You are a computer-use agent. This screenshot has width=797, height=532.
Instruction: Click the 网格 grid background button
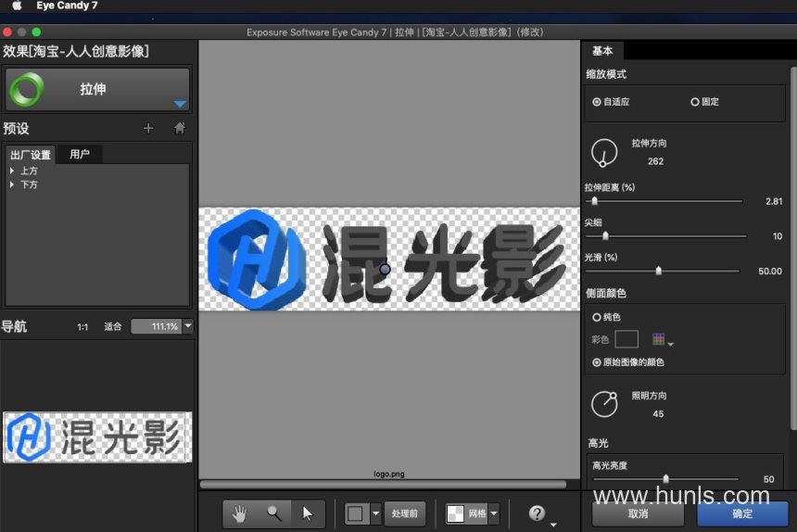tap(466, 513)
